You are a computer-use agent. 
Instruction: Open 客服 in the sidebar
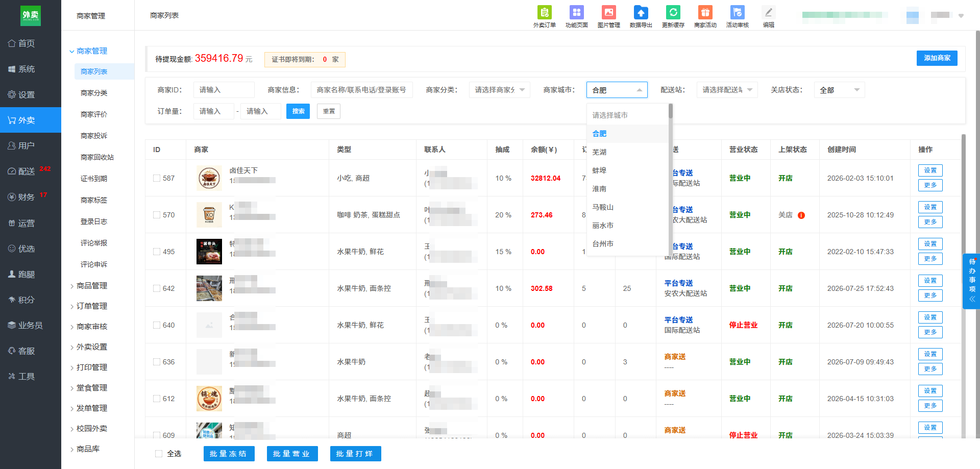[31, 351]
